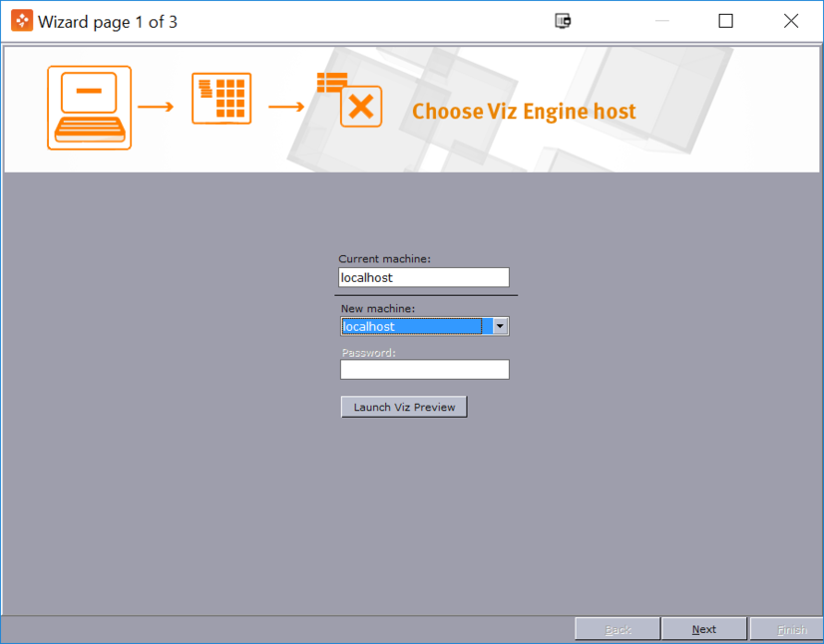The width and height of the screenshot is (824, 644).
Task: Click the orange wizard app icon in title bar
Action: click(x=22, y=21)
